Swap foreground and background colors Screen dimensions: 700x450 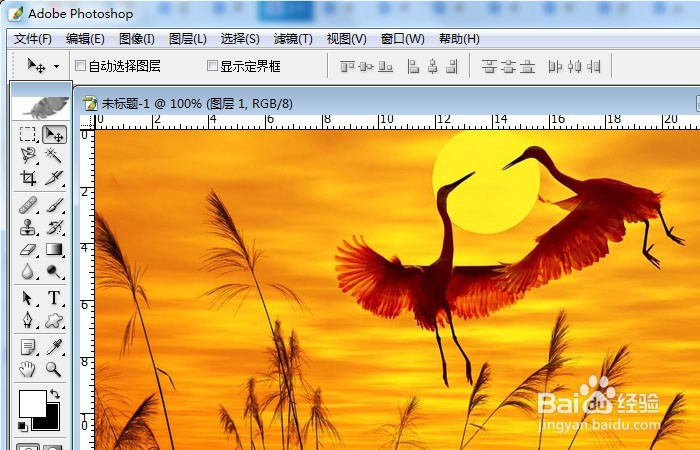(54, 394)
